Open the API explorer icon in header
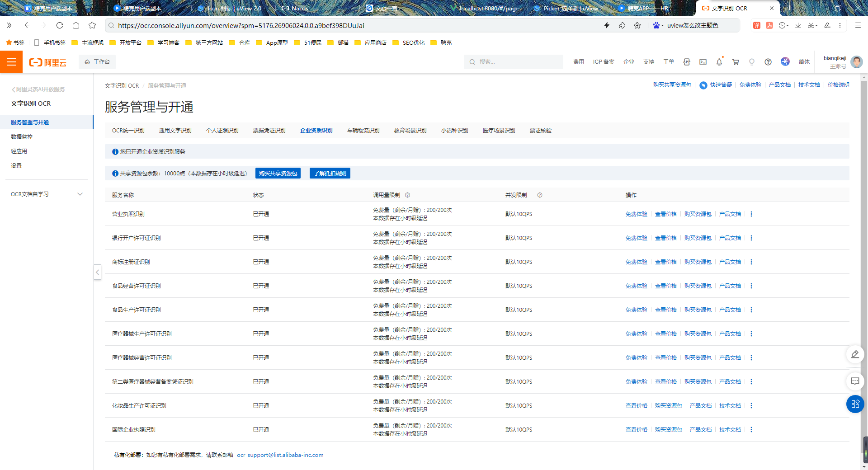Image resolution: width=868 pixels, height=470 pixels. click(x=687, y=62)
